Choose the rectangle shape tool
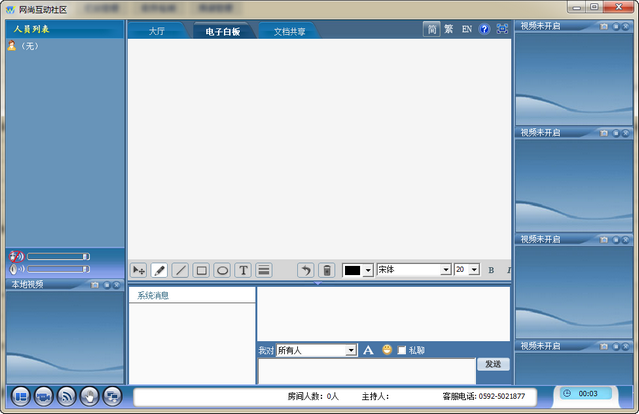The height and width of the screenshot is (414, 639). [201, 270]
